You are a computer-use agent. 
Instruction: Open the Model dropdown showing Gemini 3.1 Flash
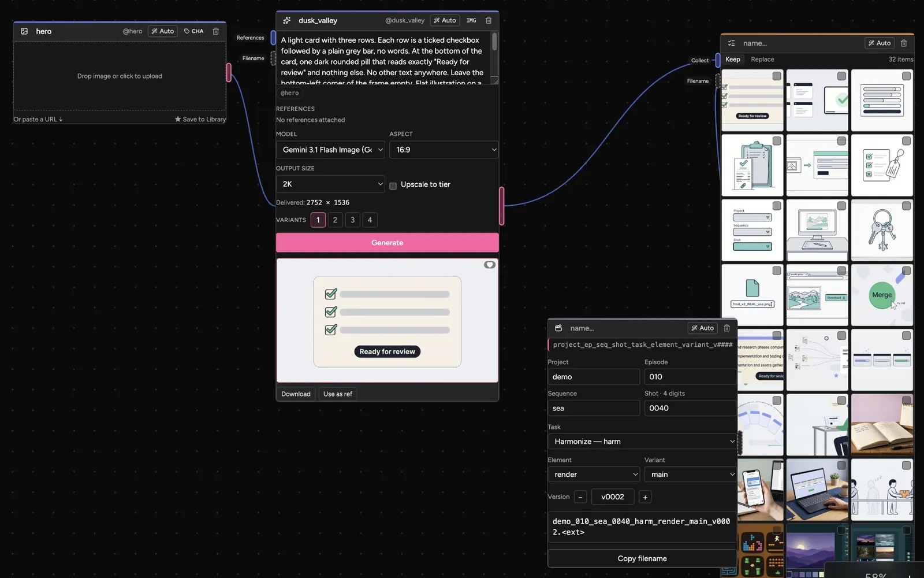coord(330,150)
